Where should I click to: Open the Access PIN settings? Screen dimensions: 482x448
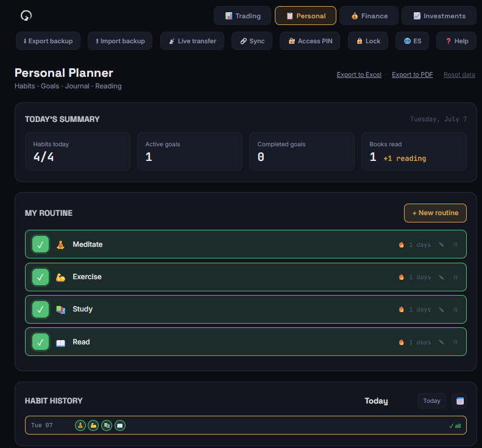click(x=310, y=41)
